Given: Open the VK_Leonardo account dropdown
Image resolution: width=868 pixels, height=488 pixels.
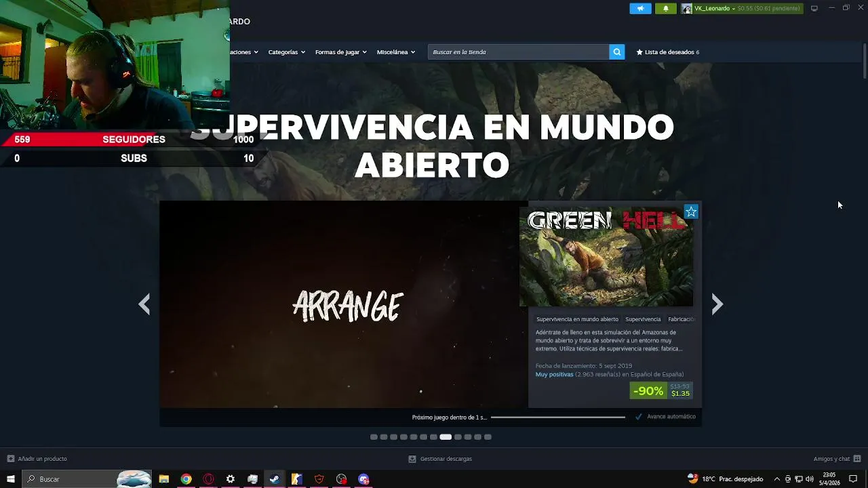Looking at the screenshot, I should tap(715, 8).
